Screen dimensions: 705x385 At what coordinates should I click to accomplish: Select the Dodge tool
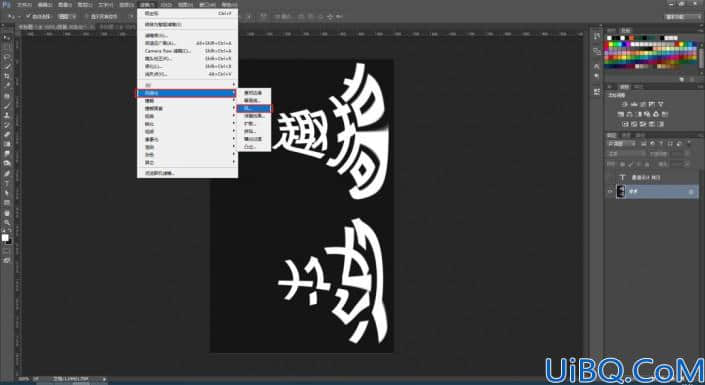(7, 163)
